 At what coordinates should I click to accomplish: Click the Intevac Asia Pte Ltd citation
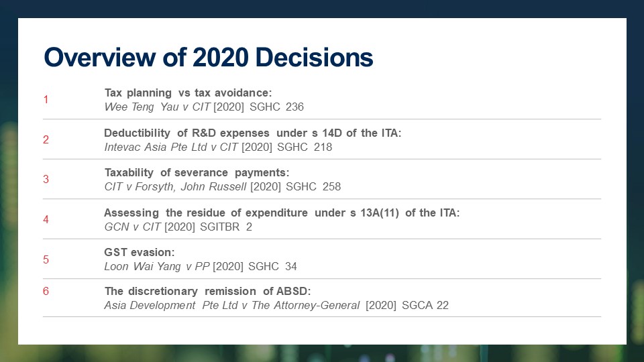click(218, 147)
